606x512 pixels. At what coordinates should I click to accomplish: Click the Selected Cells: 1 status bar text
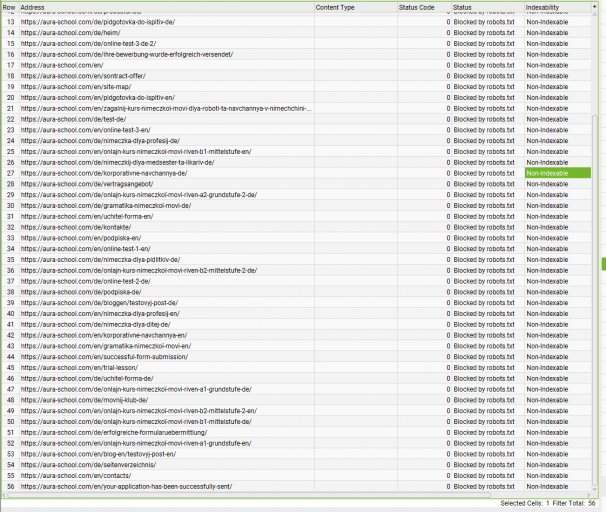[525, 503]
